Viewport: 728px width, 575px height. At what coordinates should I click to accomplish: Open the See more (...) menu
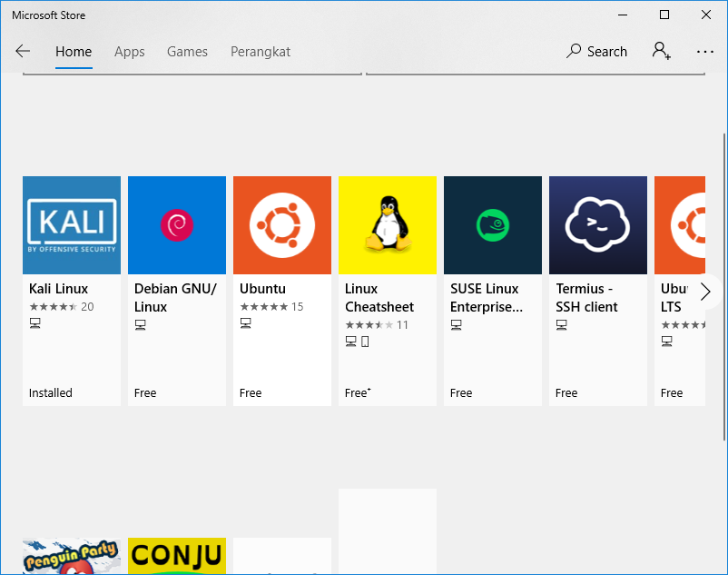point(705,52)
